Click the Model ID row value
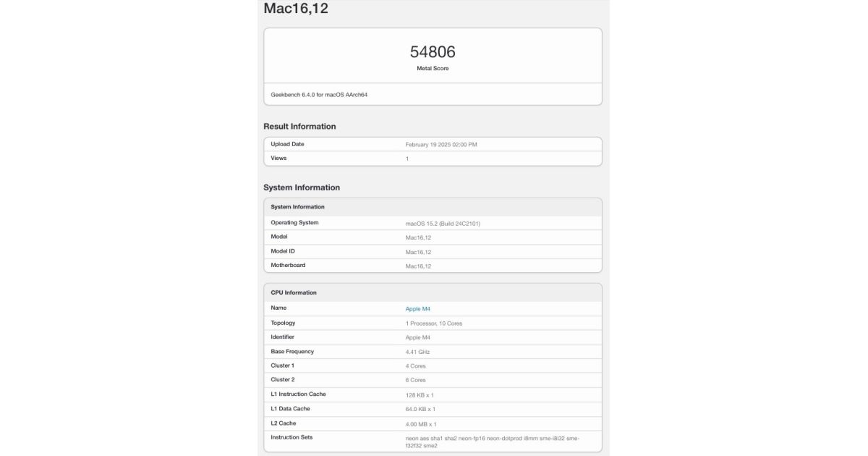 (418, 252)
